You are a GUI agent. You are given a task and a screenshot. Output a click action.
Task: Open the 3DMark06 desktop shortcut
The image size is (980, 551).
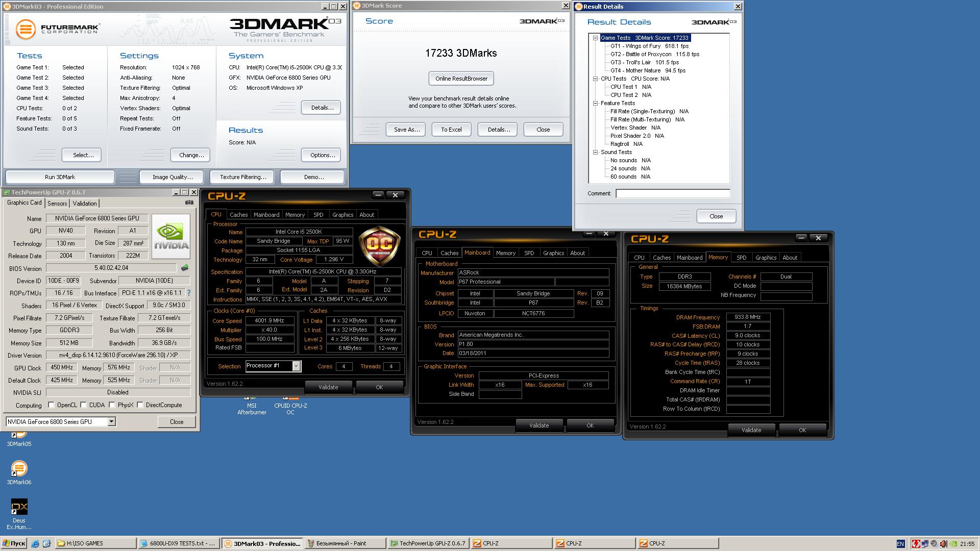19,472
